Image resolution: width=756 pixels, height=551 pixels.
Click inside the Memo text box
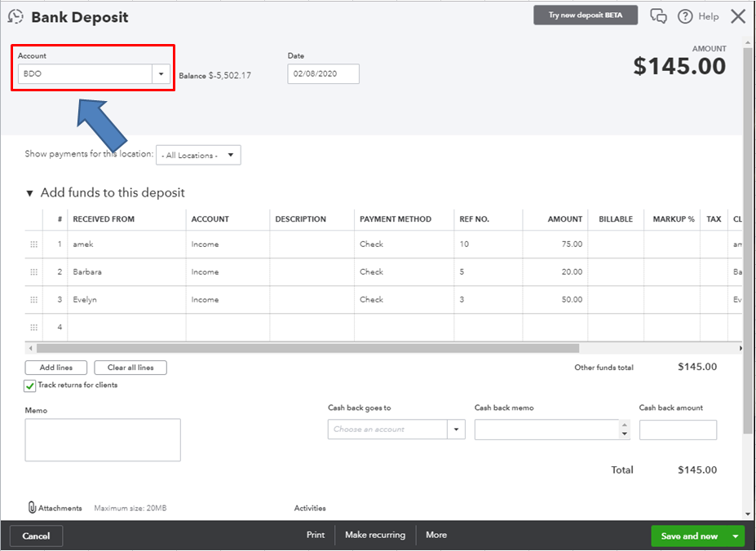pos(103,439)
